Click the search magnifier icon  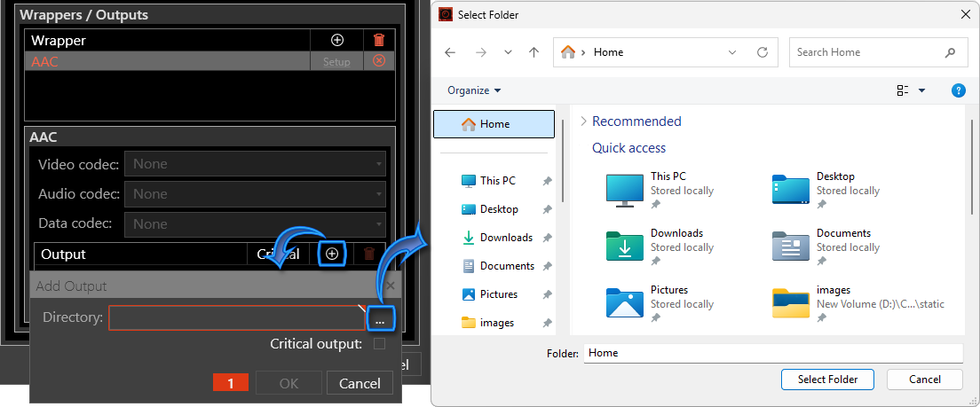pyautogui.click(x=950, y=52)
